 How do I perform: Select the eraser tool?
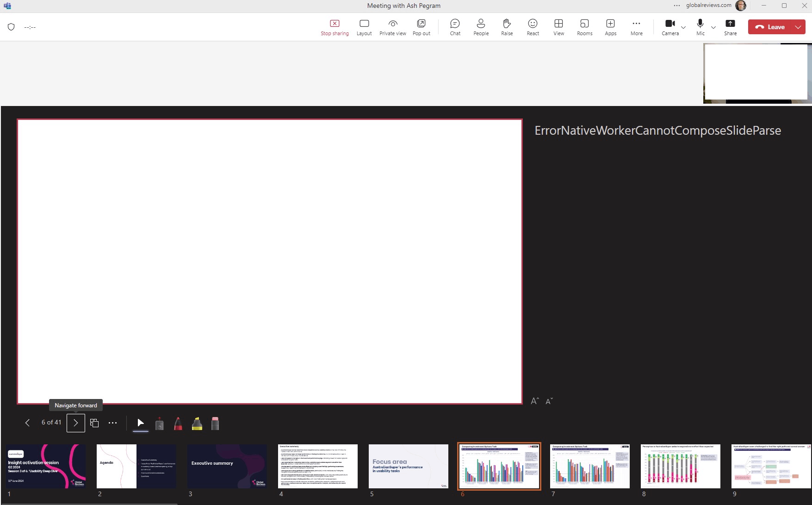215,423
